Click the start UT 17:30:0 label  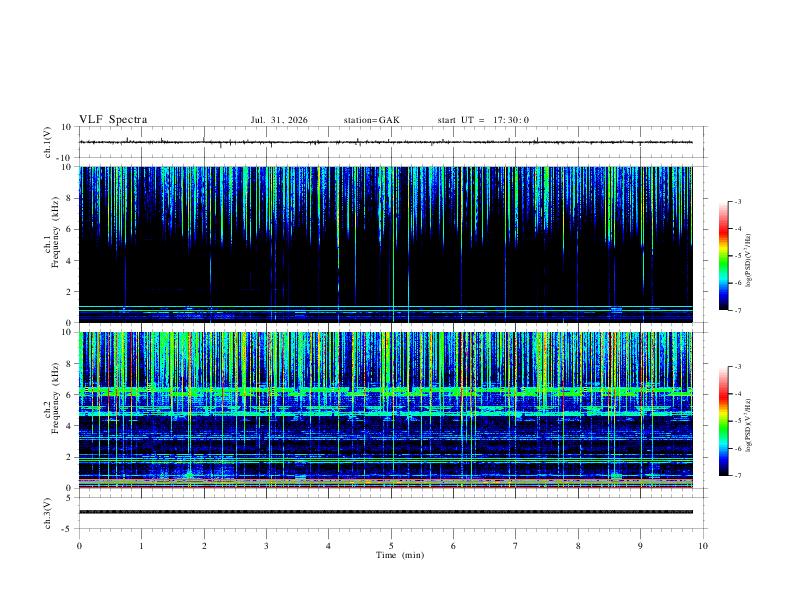pyautogui.click(x=483, y=120)
